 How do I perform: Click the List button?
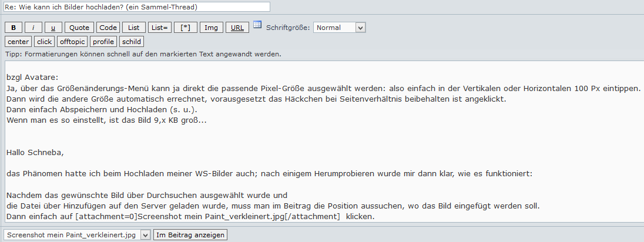(134, 28)
